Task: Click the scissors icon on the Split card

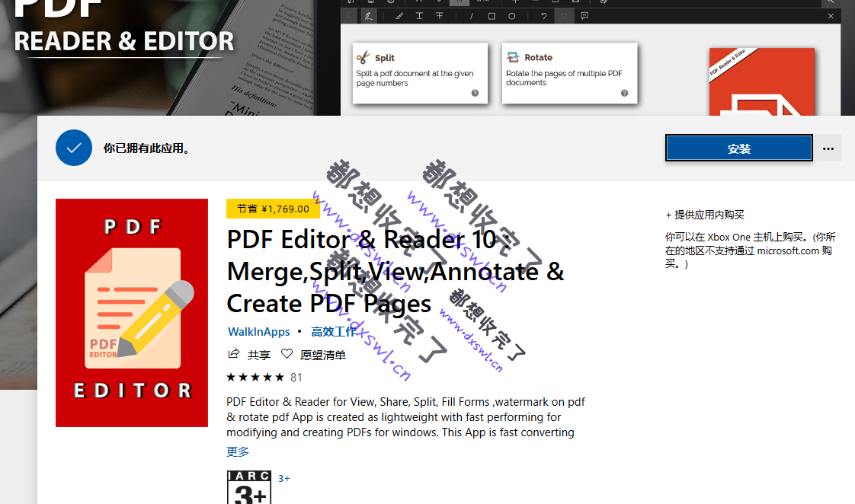Action: coord(363,57)
